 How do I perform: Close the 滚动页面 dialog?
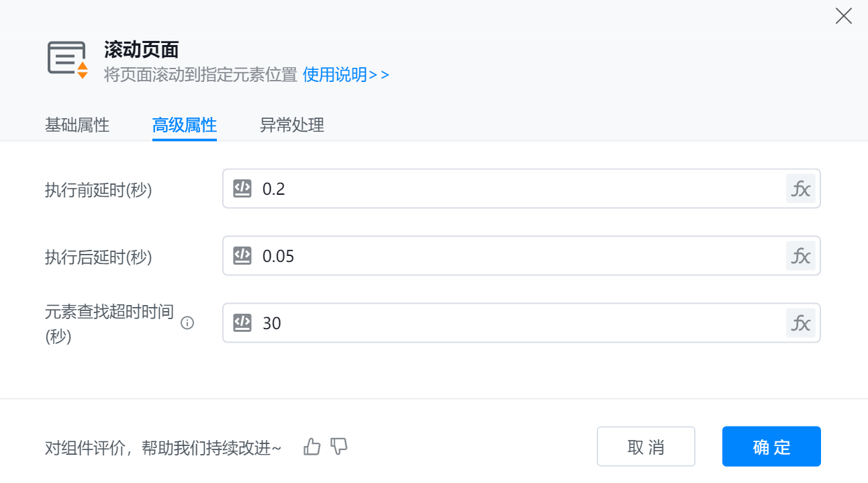pyautogui.click(x=843, y=17)
